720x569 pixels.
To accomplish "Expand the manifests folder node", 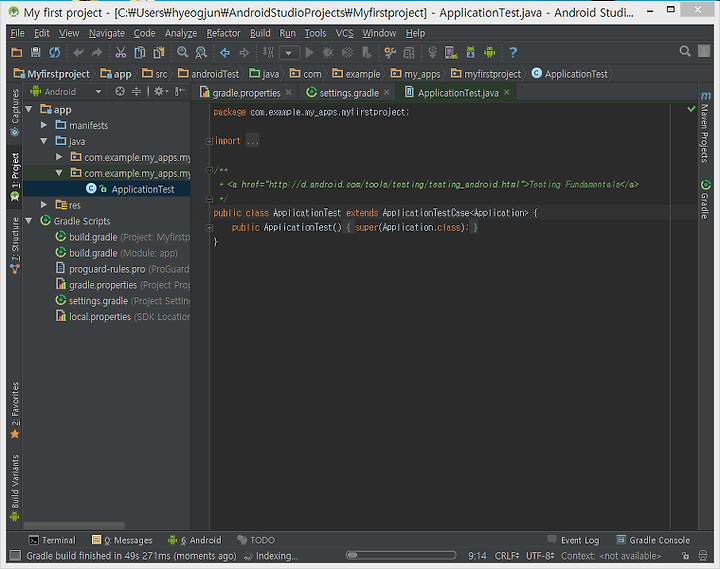I will coord(44,125).
